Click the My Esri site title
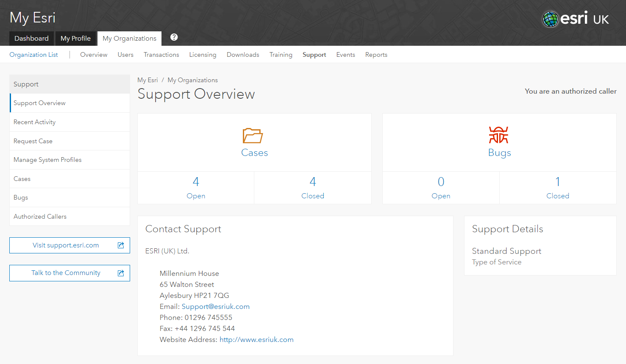 pyautogui.click(x=33, y=18)
